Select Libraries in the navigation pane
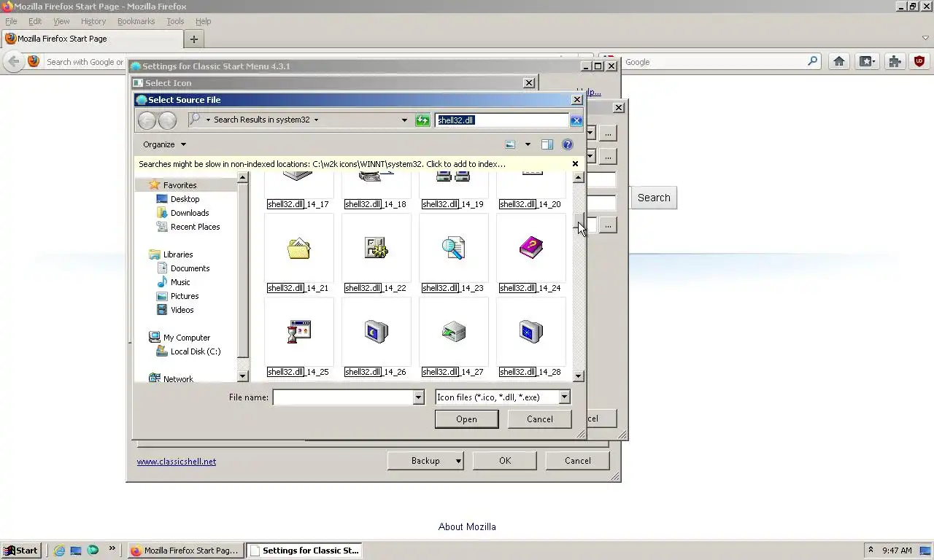Screen dimensions: 934x560 (178, 254)
